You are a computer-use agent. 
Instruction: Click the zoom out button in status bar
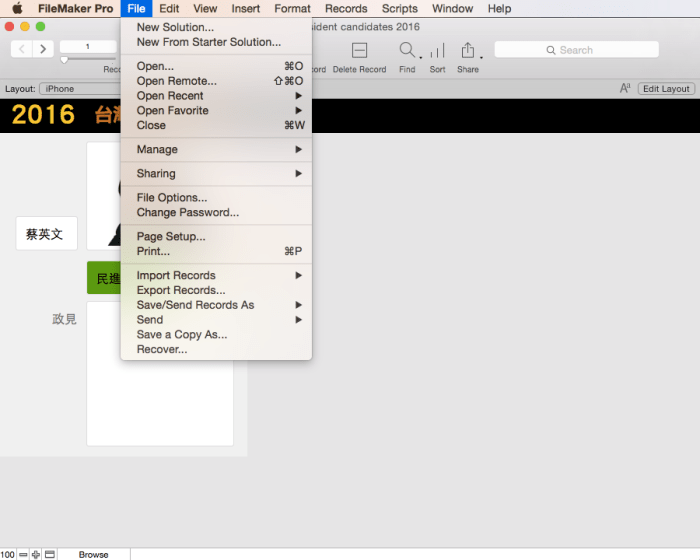23,554
